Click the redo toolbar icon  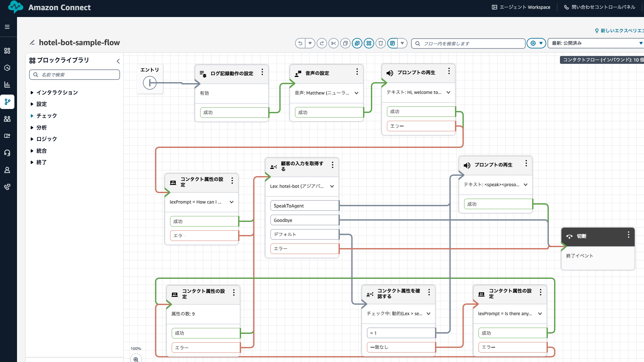point(322,43)
